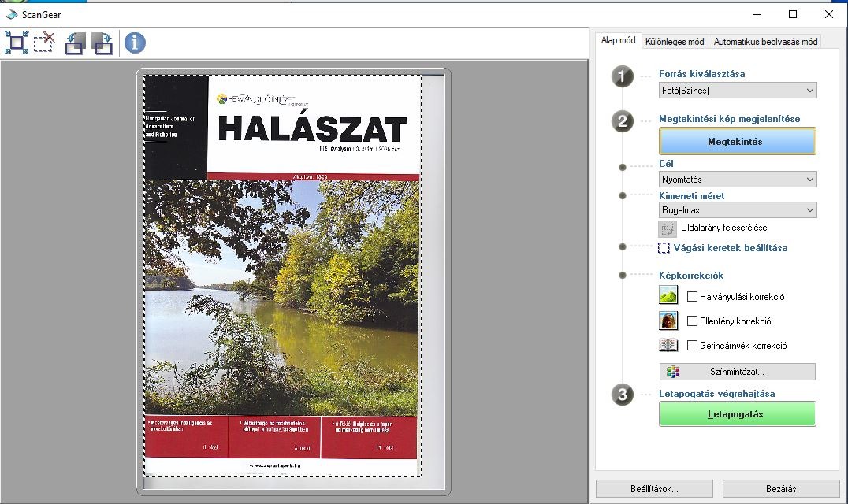Screen dimensions: 848x504
Task: Rotate the preview image left
Action: [x=75, y=43]
